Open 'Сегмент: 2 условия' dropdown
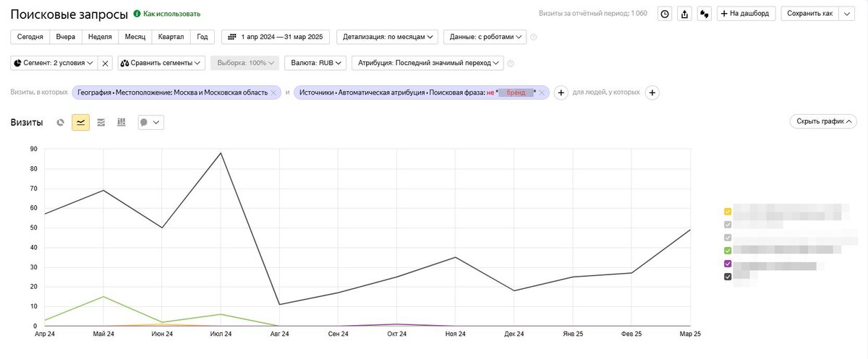This screenshot has width=868, height=359. pyautogui.click(x=54, y=63)
